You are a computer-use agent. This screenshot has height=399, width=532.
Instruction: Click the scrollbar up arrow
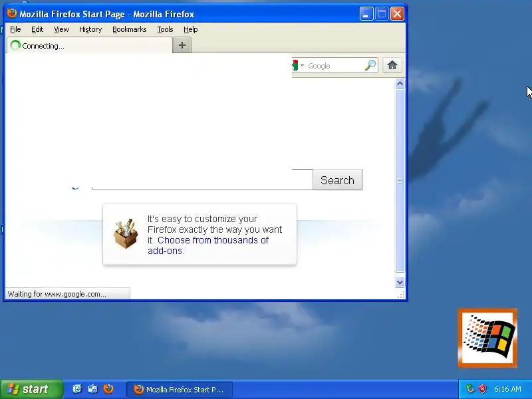pos(400,84)
